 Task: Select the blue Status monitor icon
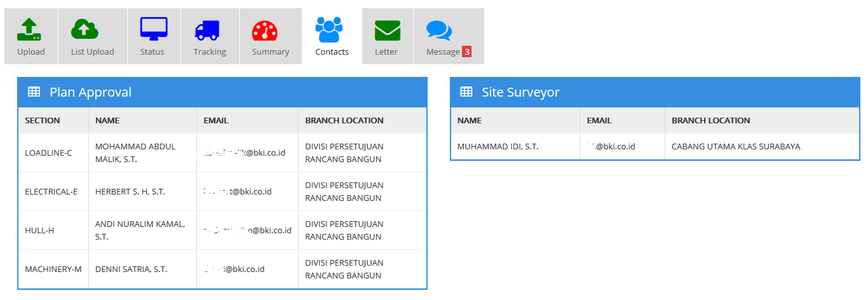tap(153, 29)
